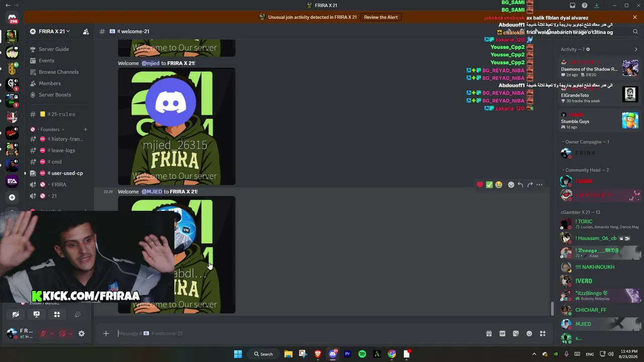Viewport: 644px width, 362px height.
Task: Share your screen from voice panel
Action: (x=36, y=314)
